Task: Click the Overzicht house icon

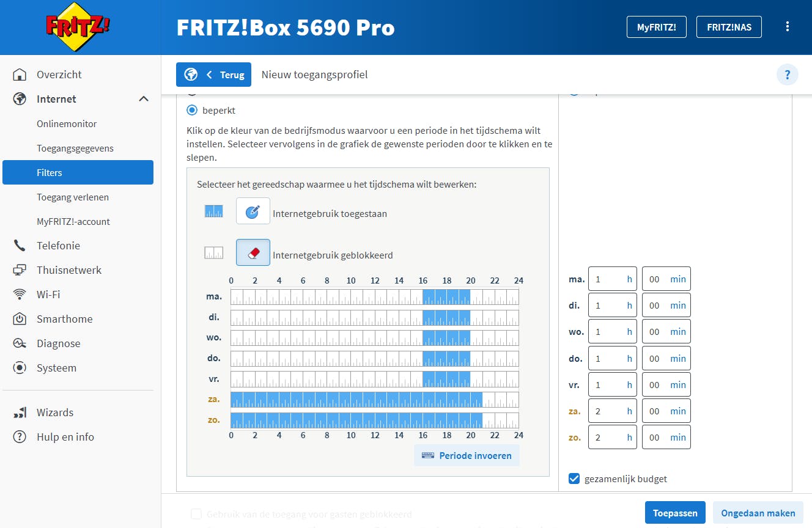Action: click(x=20, y=75)
